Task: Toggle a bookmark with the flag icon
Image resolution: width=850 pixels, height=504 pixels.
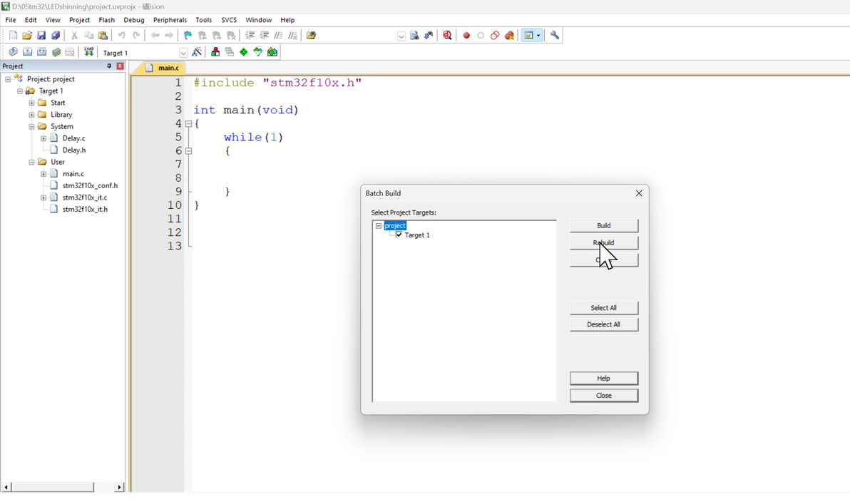Action: [188, 35]
